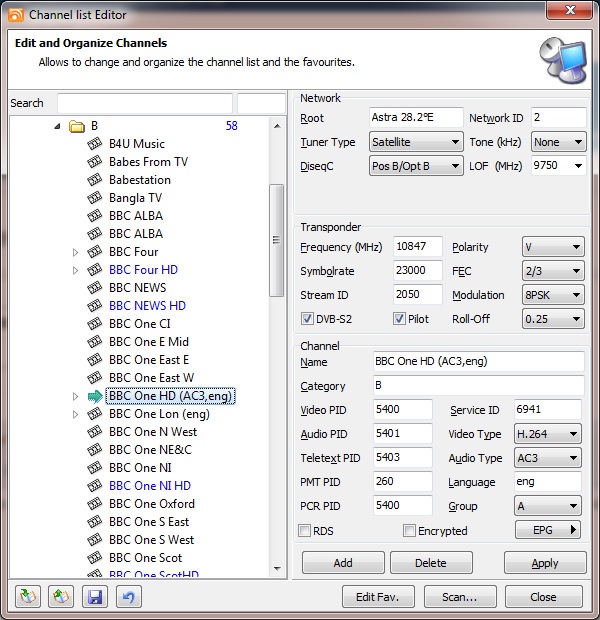This screenshot has width=600, height=620.
Task: Open the Tuner Type dropdown
Action: [x=415, y=143]
